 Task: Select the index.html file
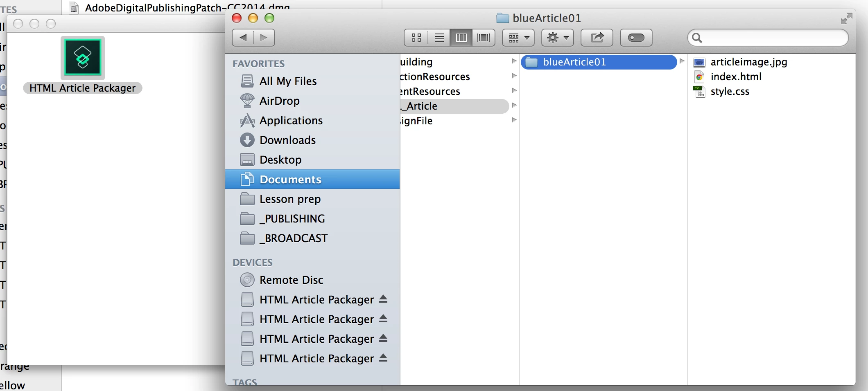736,76
